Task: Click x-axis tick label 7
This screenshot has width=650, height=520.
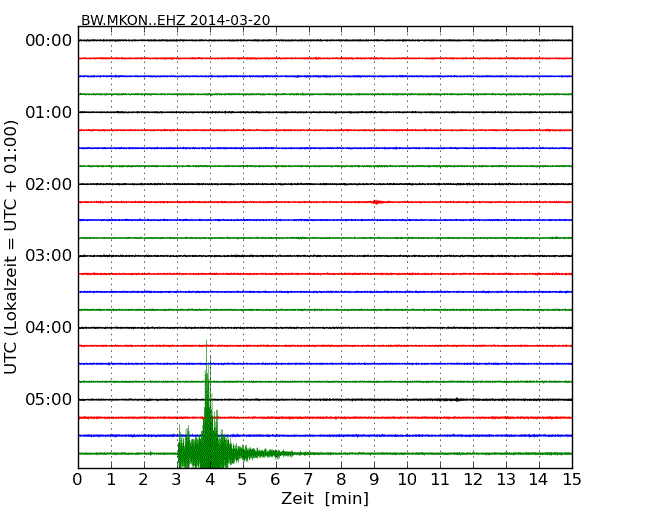Action: coord(308,480)
